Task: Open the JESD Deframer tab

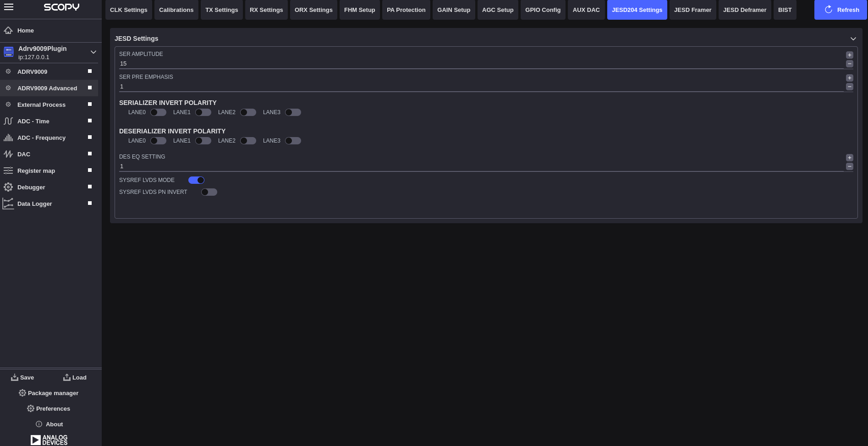Action: [745, 10]
